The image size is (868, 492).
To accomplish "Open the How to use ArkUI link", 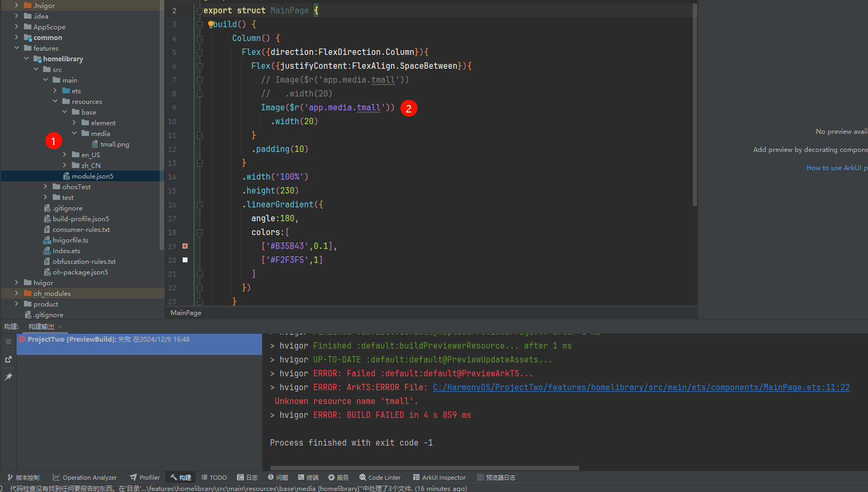I will pyautogui.click(x=837, y=168).
